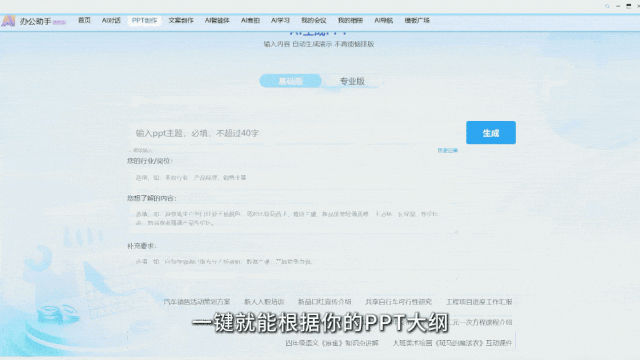640x360 pixels.
Task: Open the AI导航 navigation item
Action: tap(383, 20)
